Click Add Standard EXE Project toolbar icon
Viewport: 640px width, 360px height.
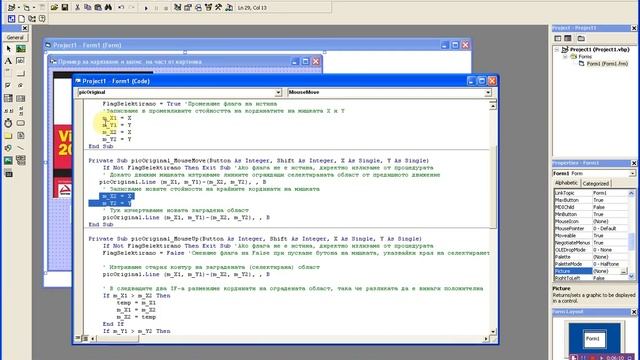click(x=12, y=7)
